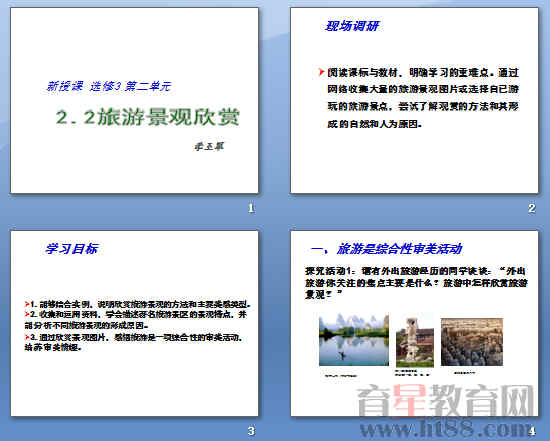Click the first red bullet on slide 3
Image resolution: width=550 pixels, height=441 pixels.
pos(27,304)
